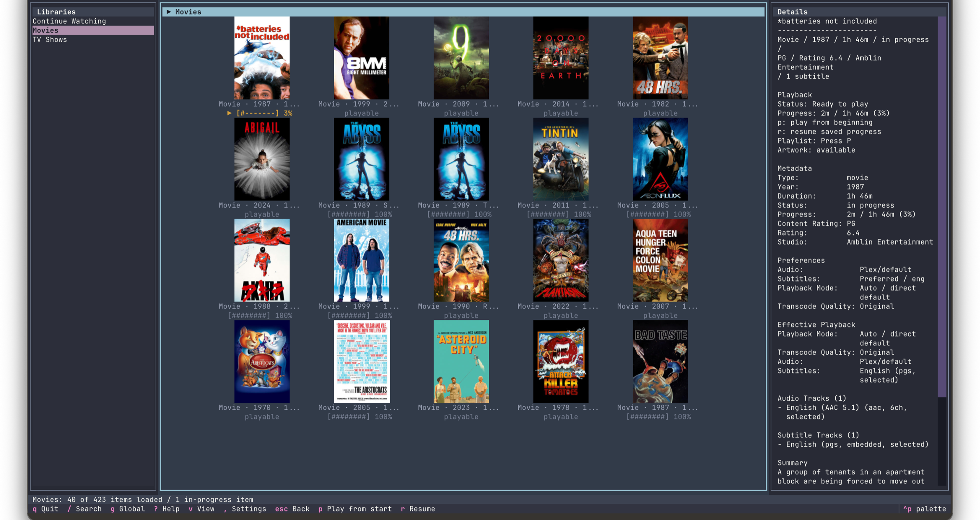Click Global in the shortcut bar
Screen dimensions: 980x520
tap(128, 509)
